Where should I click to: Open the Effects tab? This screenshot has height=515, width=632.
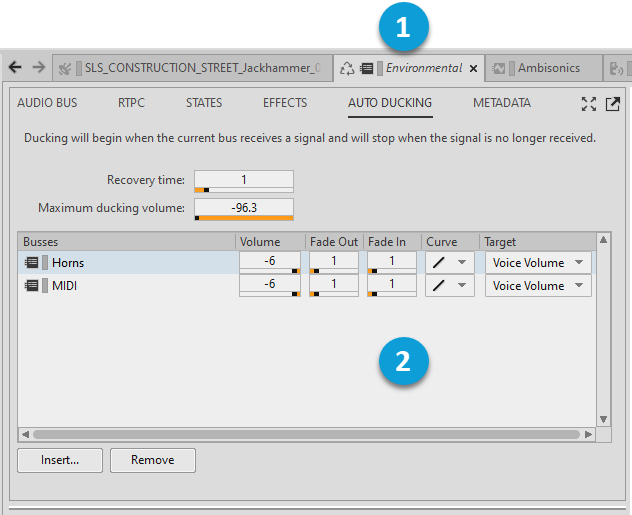coord(285,103)
